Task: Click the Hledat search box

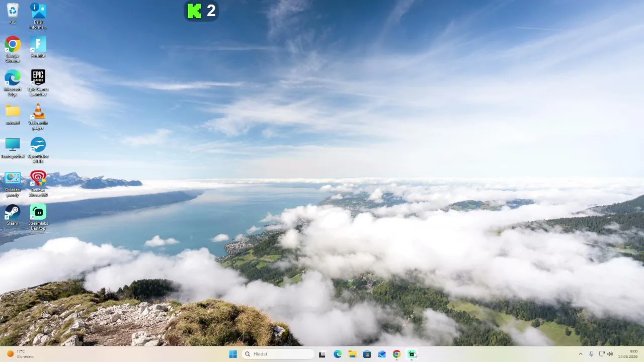Action: (278, 354)
